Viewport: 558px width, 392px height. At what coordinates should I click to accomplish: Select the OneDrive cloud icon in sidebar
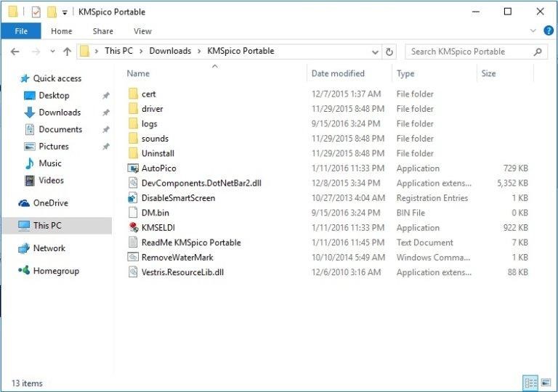tap(24, 203)
